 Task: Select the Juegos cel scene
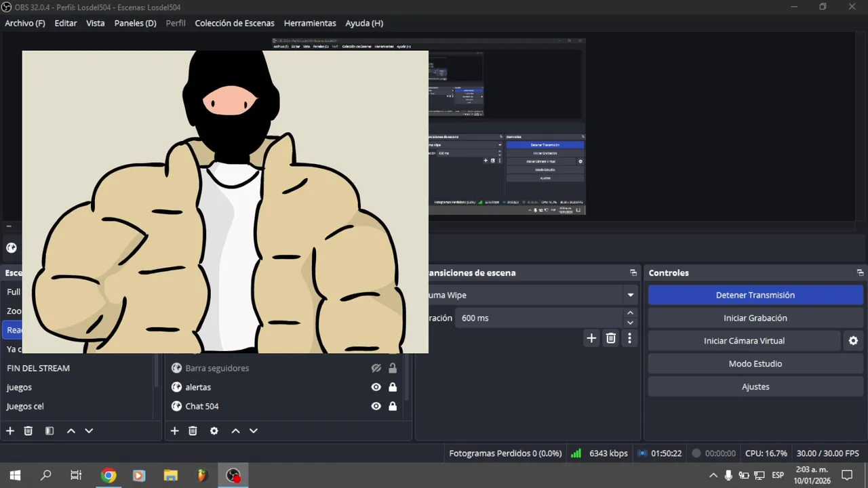pos(25,406)
